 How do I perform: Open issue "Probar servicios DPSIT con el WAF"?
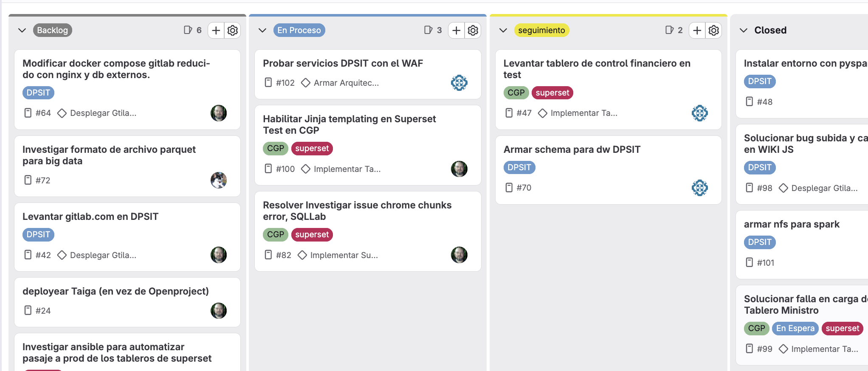343,64
